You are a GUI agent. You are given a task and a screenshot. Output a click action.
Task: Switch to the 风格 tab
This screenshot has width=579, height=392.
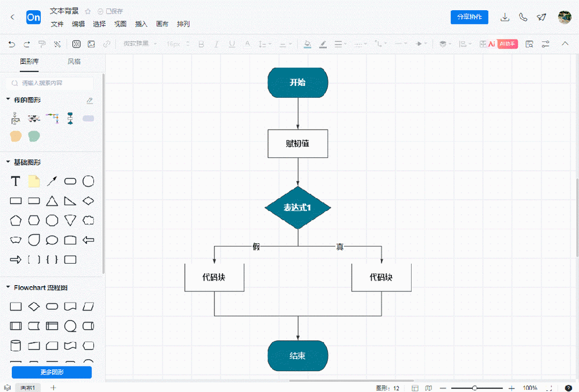click(x=74, y=62)
